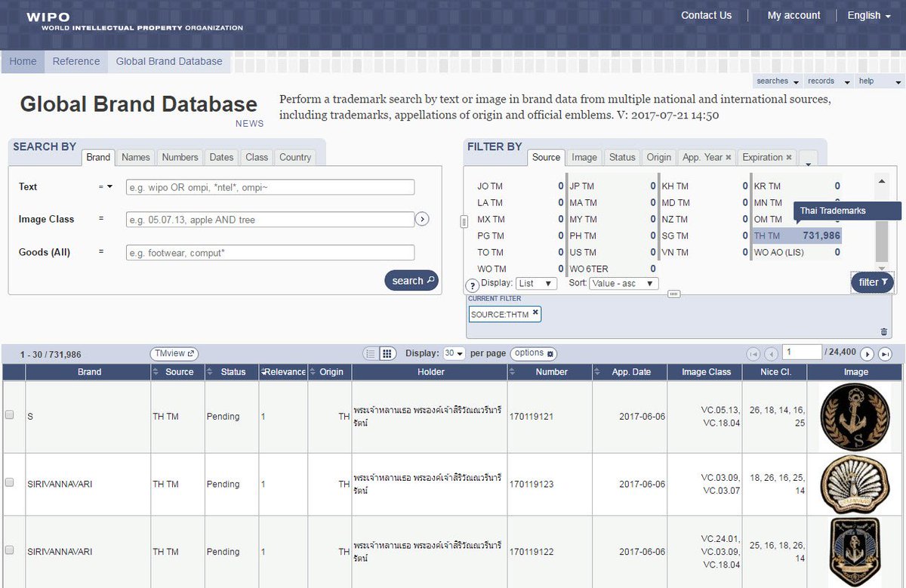
Task: Open the help menu dropdown
Action: pos(880,82)
